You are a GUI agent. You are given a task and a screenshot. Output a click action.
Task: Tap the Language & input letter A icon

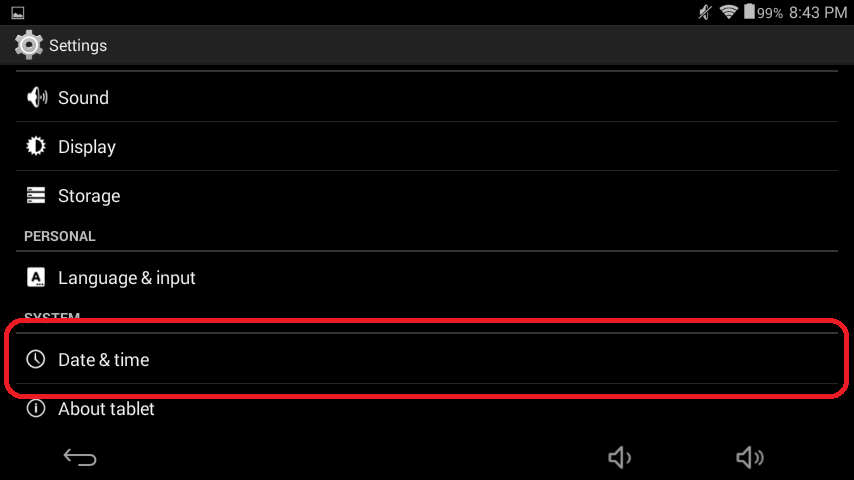click(x=36, y=277)
